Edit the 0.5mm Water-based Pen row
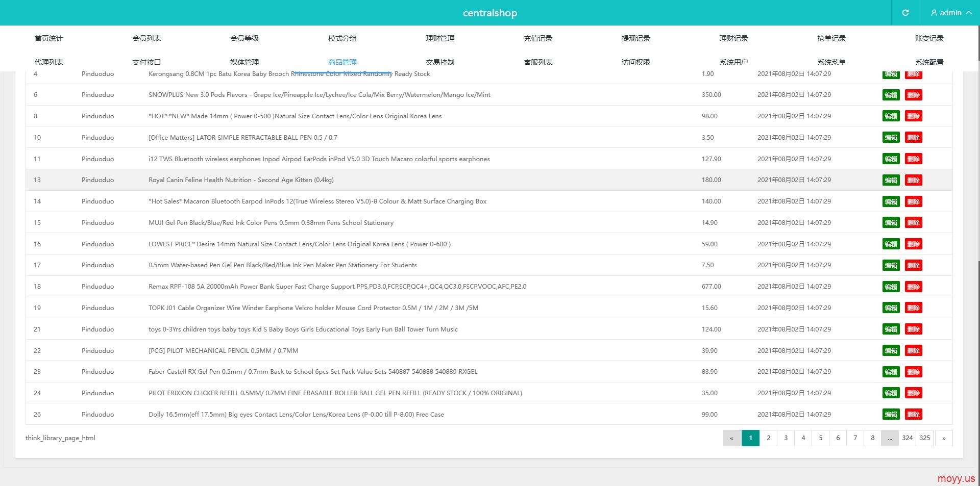The image size is (980, 486). (891, 265)
